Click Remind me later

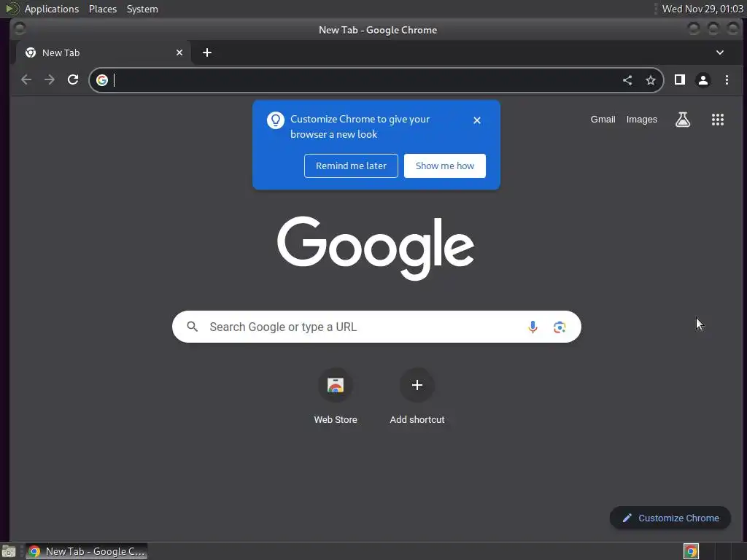[351, 166]
